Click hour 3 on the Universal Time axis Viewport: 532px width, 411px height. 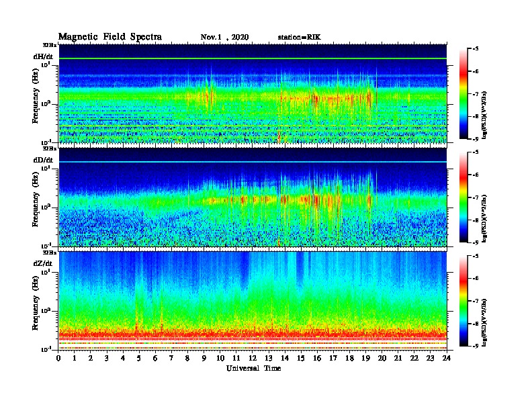[x=107, y=359]
